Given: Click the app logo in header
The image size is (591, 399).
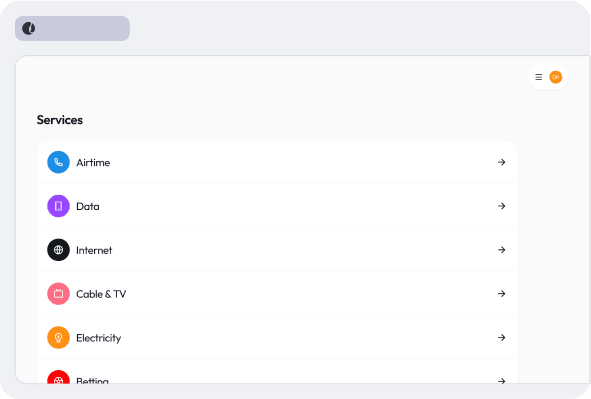Looking at the screenshot, I should [29, 28].
